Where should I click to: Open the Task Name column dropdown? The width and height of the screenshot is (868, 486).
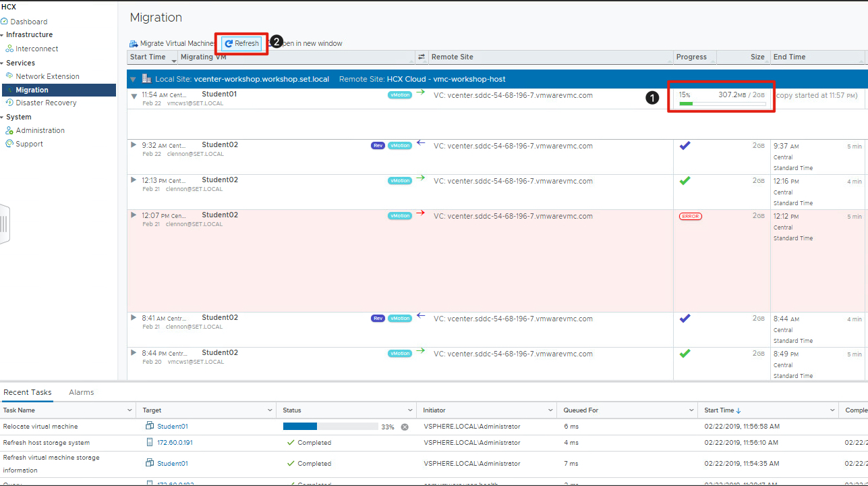(x=129, y=410)
